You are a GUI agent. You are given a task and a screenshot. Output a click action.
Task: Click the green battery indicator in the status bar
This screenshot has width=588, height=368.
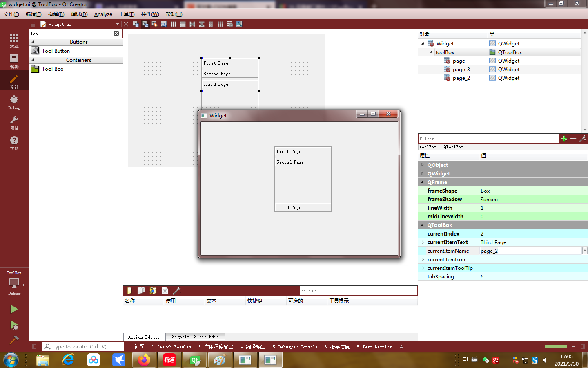click(556, 346)
